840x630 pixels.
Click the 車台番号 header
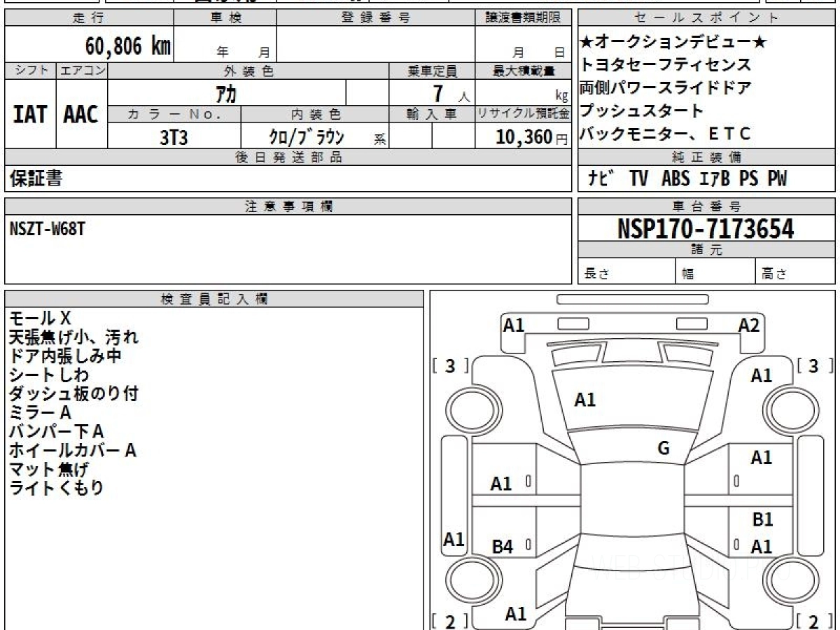(706, 206)
